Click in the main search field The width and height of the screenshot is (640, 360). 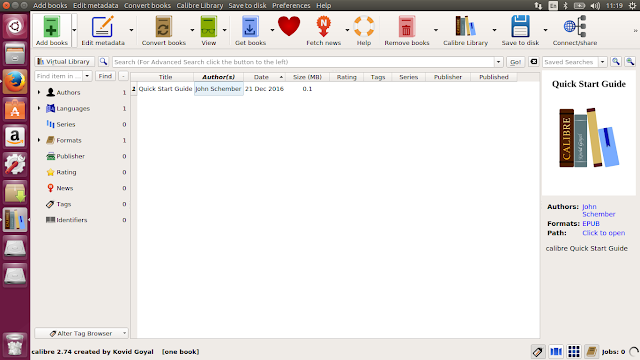pos(304,62)
